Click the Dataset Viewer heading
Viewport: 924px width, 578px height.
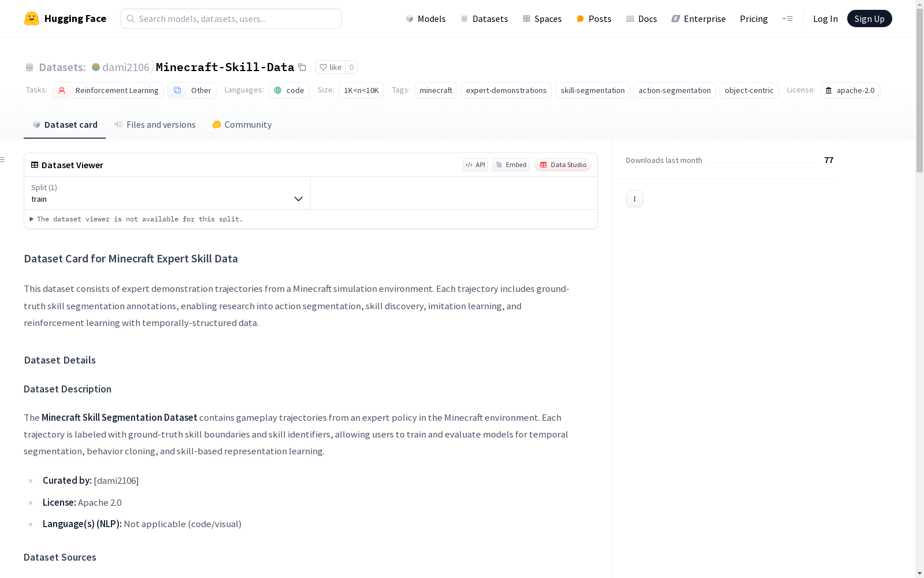72,165
